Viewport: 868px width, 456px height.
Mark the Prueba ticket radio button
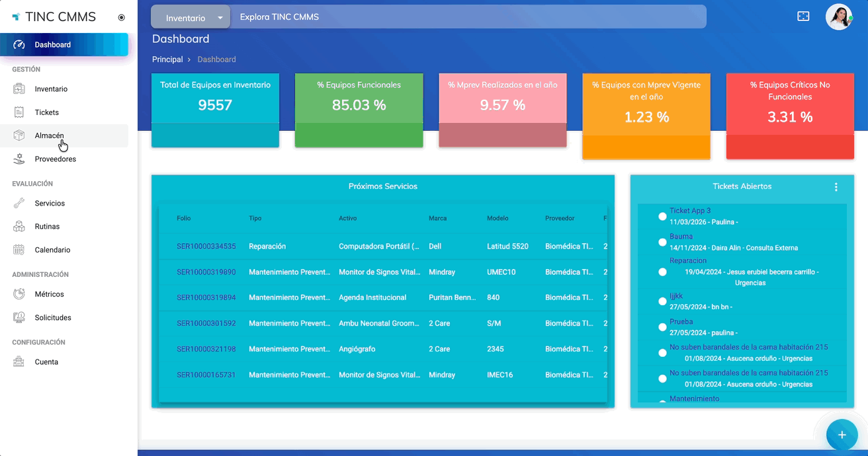662,327
